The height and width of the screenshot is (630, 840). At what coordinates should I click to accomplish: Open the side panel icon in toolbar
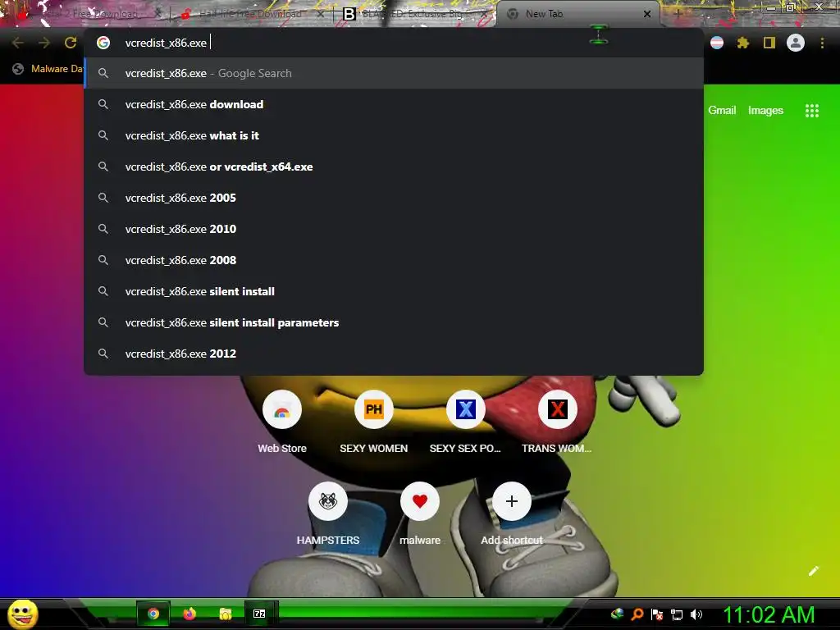click(769, 43)
